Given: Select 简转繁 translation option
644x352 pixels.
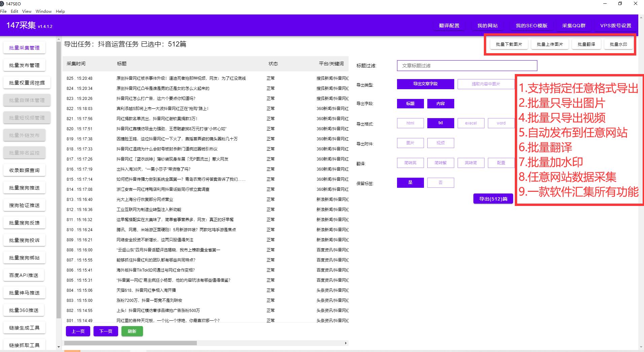Looking at the screenshot, I should (440, 163).
